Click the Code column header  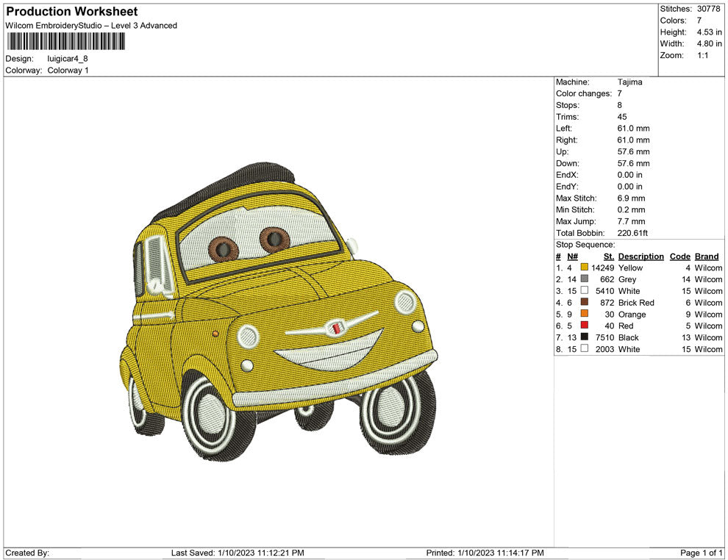click(x=679, y=256)
